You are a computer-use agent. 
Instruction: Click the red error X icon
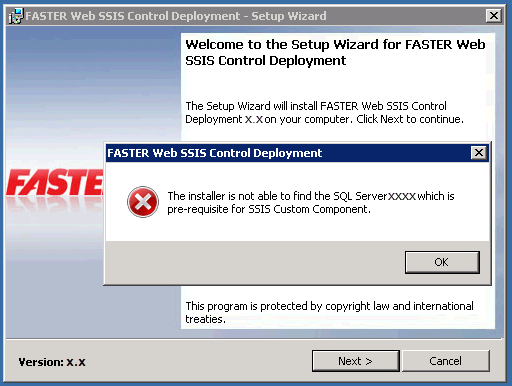143,202
